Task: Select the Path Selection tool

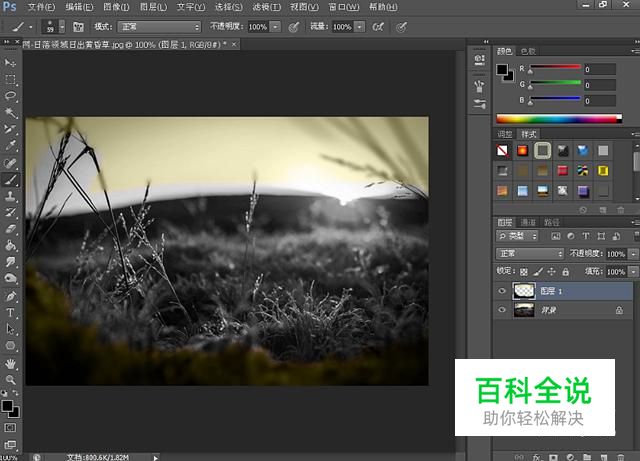Action: click(x=10, y=329)
